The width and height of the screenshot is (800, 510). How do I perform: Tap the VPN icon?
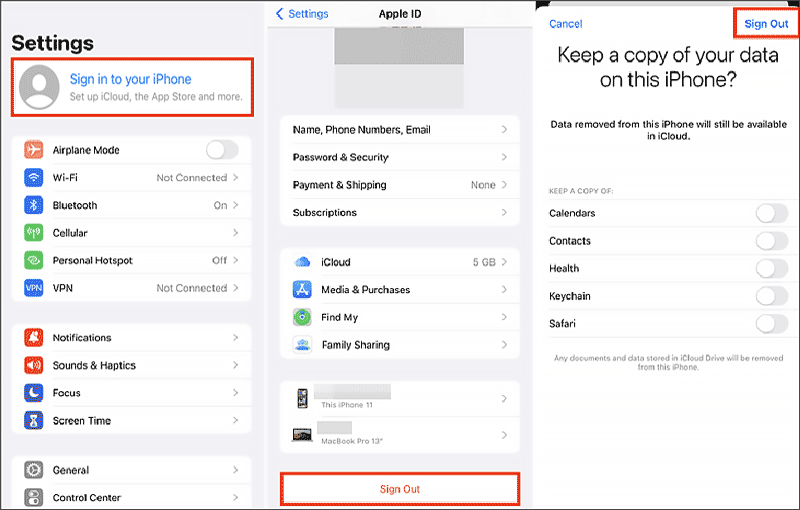[34, 288]
